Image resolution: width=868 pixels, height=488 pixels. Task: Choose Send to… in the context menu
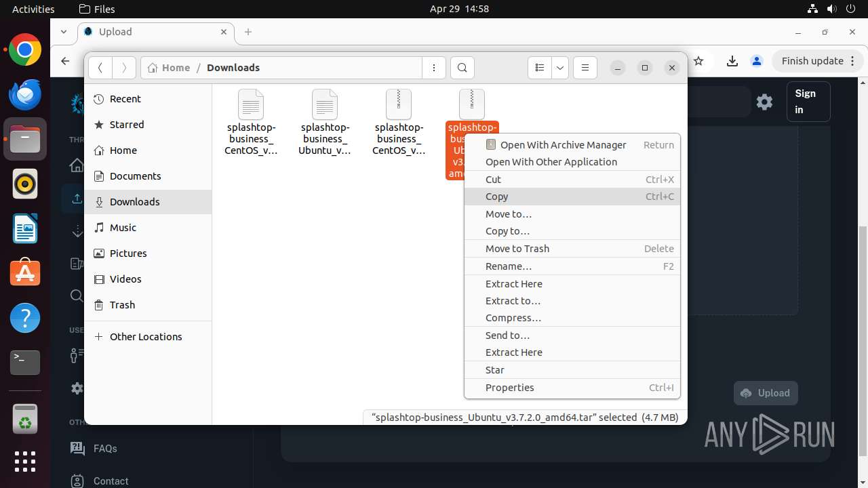tap(572, 335)
